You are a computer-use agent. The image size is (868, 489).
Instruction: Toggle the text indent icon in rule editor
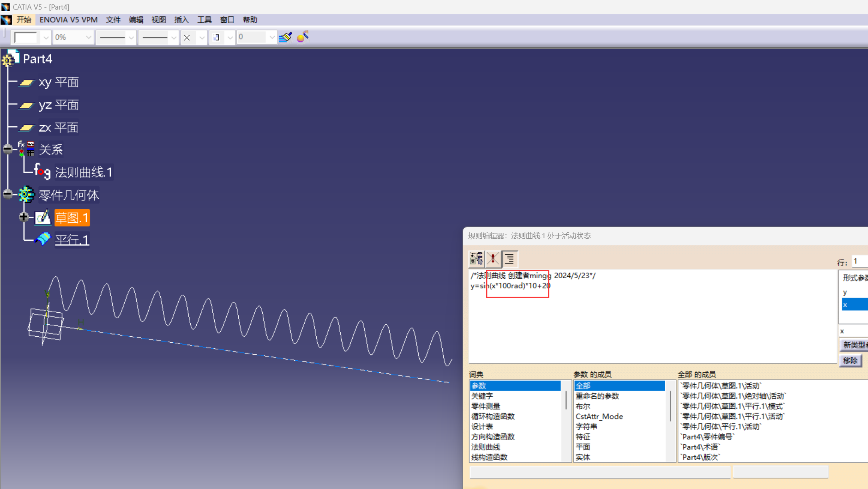509,259
